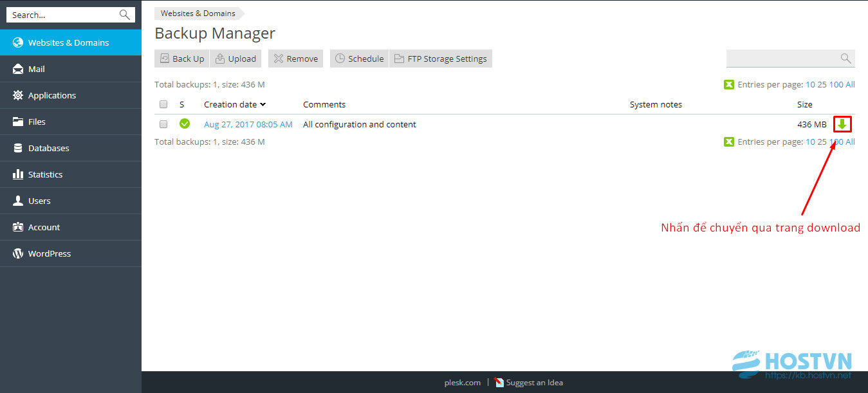The image size is (868, 393).
Task: Click the Mail envelope icon
Action: point(18,69)
